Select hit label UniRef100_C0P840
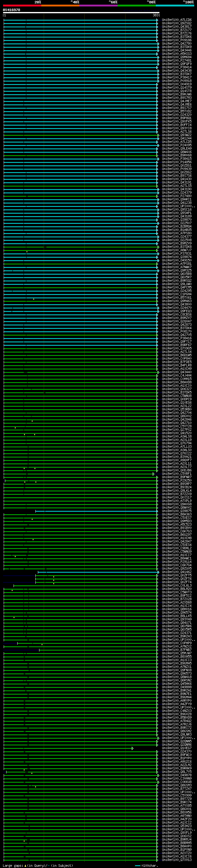197x868 pixels. click(x=176, y=358)
